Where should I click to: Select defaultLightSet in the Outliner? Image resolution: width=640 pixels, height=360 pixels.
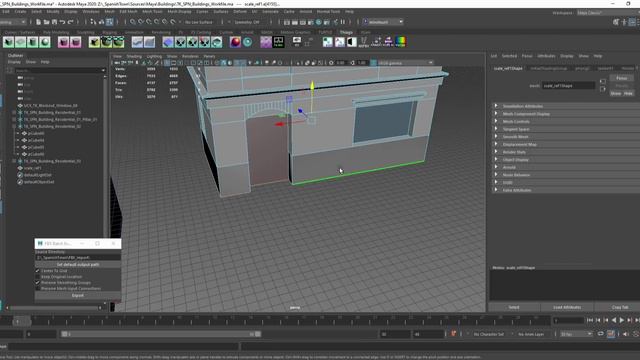37,175
